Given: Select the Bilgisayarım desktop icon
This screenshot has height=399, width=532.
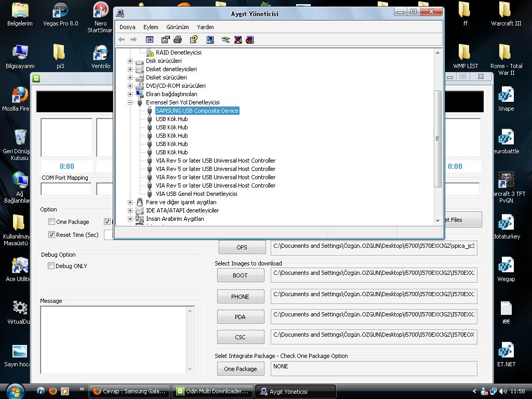Looking at the screenshot, I should [20, 56].
